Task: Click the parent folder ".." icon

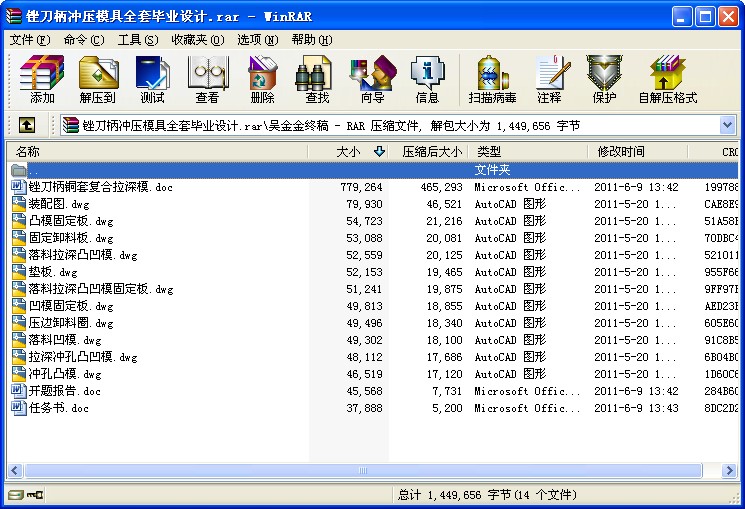Action: click(19, 170)
